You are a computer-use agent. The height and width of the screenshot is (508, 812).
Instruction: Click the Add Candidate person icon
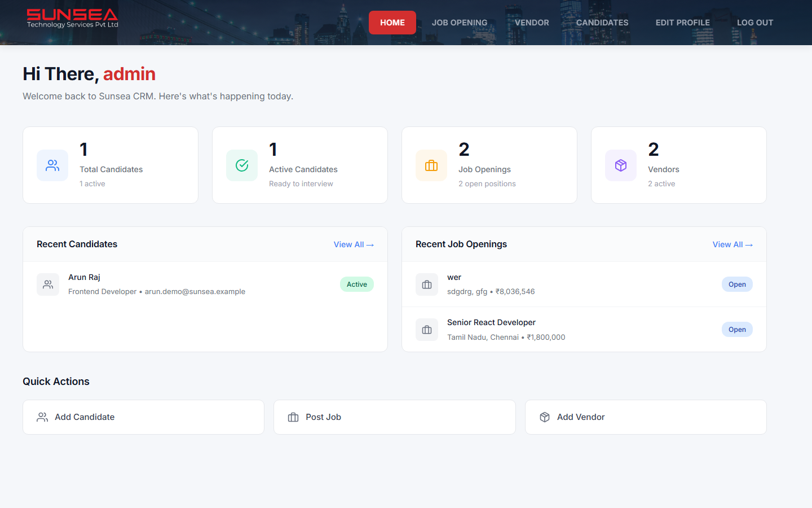pyautogui.click(x=42, y=417)
